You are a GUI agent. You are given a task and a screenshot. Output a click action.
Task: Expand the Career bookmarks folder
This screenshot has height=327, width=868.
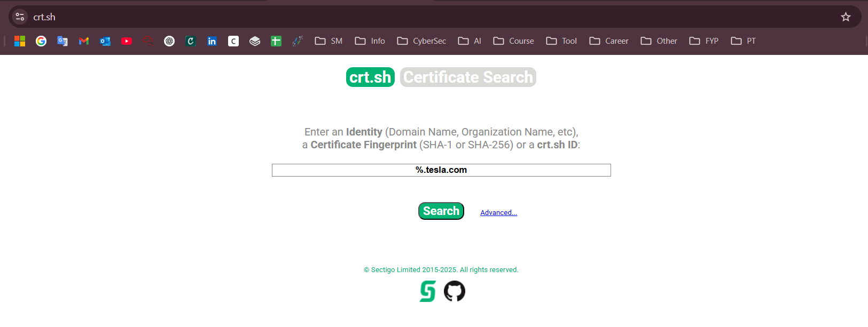[608, 41]
